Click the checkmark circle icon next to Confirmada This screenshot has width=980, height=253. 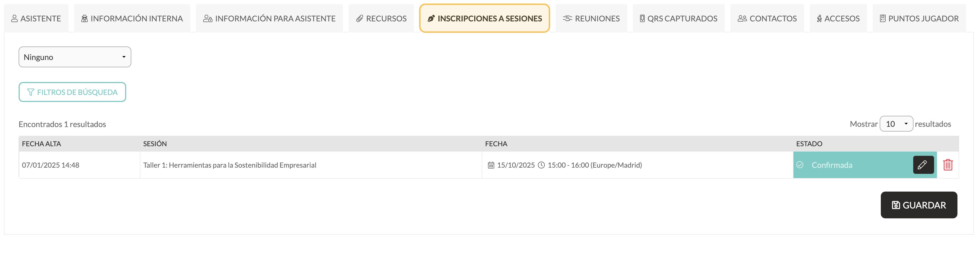800,165
